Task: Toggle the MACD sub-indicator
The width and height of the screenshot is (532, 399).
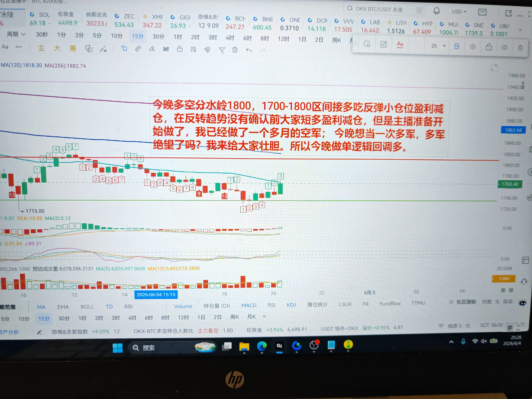Action: [x=249, y=305]
